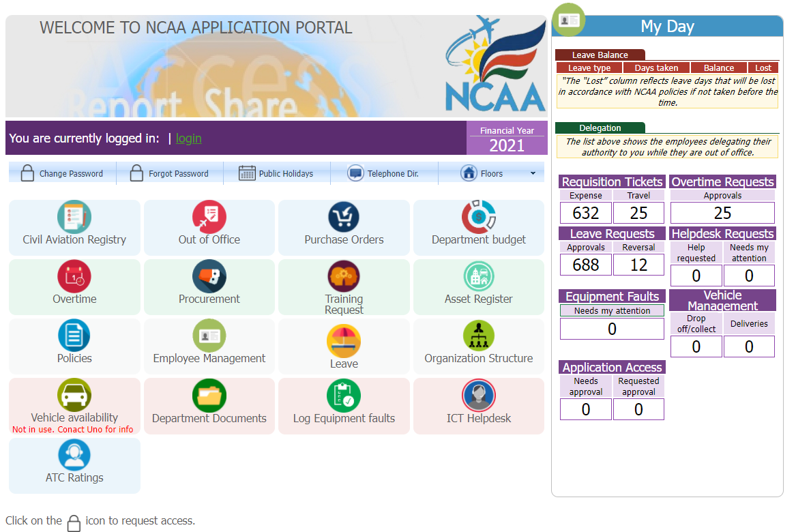Screen dimensions: 796x532
Task: Open the Out of Office icon
Action: tap(209, 217)
